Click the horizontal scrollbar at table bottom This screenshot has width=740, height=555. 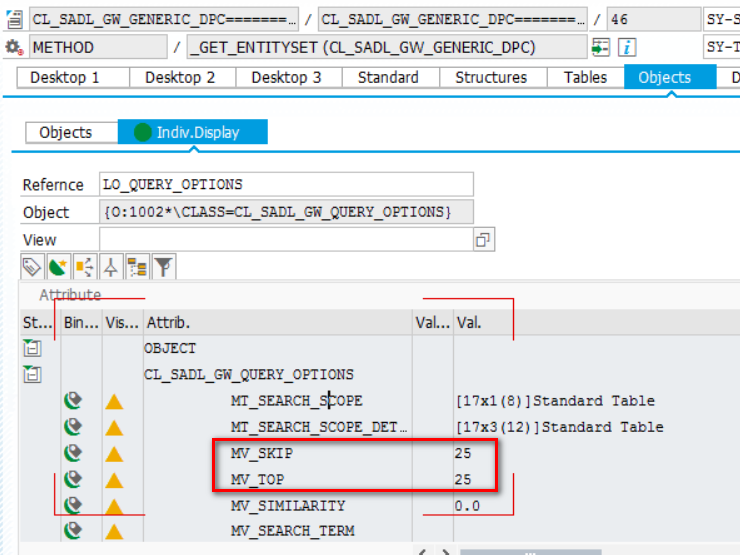[x=530, y=552]
